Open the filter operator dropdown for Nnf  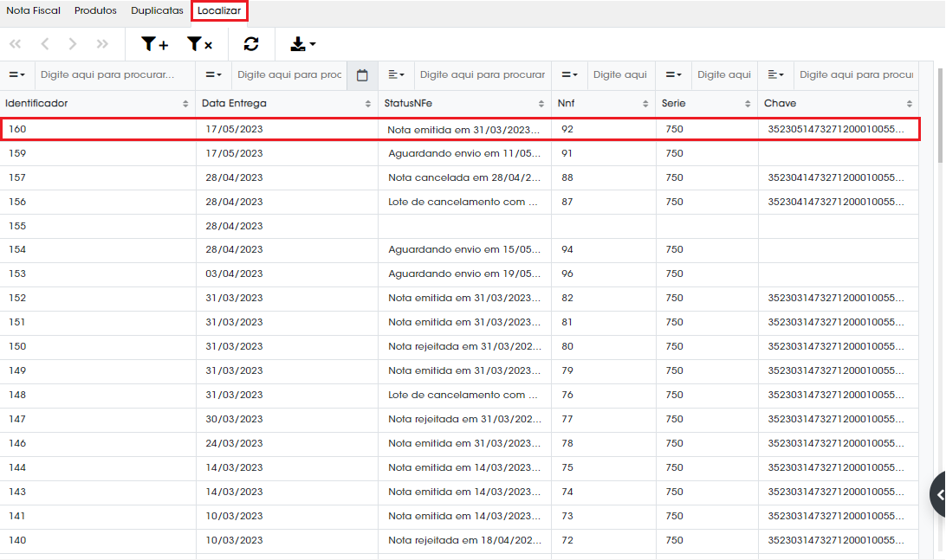[x=569, y=75]
